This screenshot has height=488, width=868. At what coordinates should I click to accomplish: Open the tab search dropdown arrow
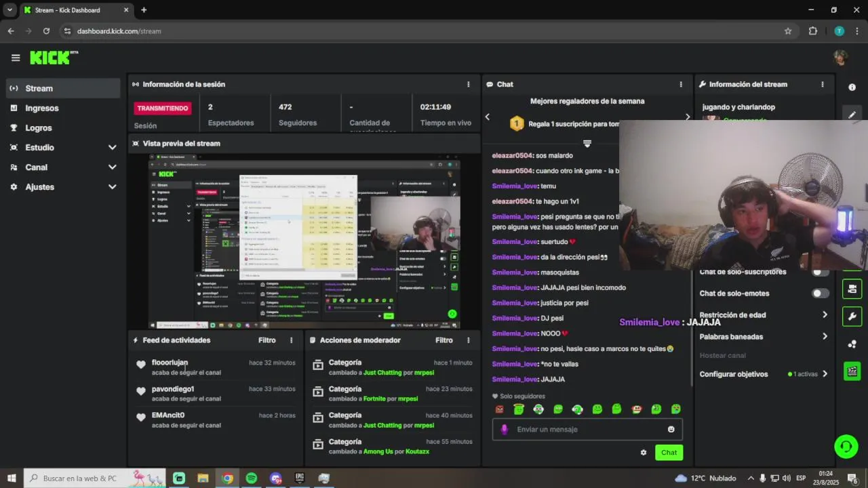(9, 10)
